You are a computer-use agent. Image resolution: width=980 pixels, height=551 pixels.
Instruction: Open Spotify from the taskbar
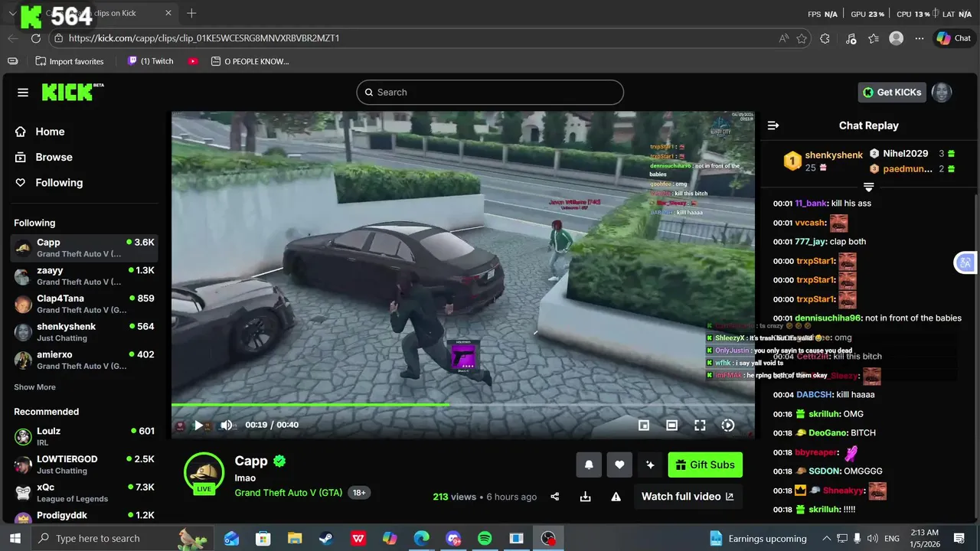click(485, 539)
